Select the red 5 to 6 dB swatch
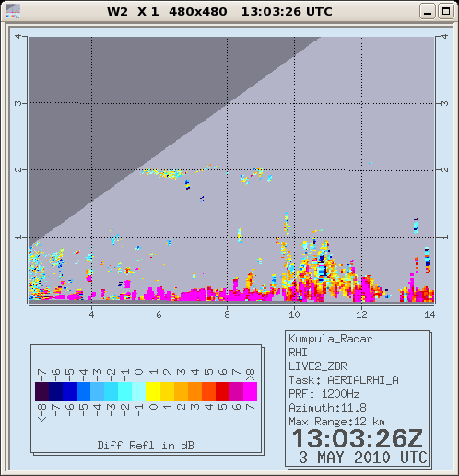 pyautogui.click(x=222, y=391)
